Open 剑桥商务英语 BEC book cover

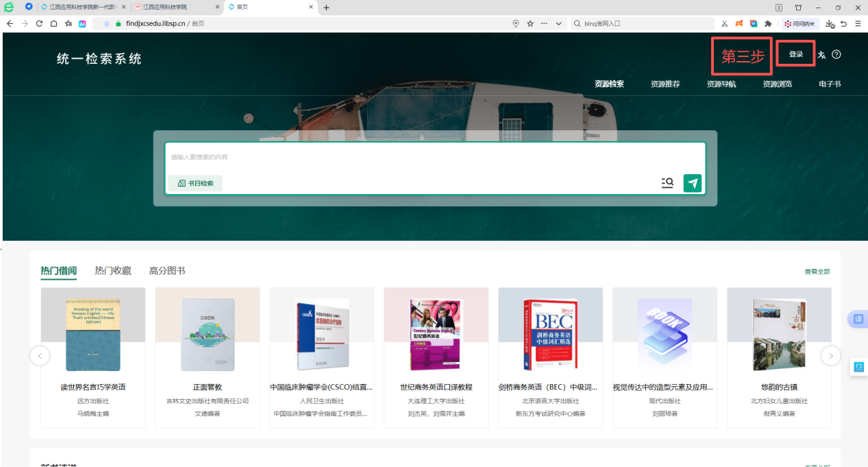(x=550, y=335)
